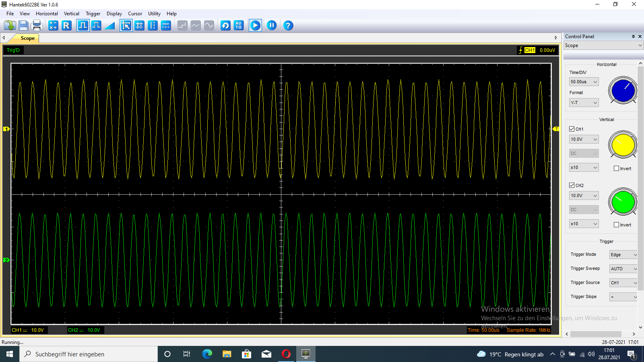
Task: Open the Cursor menu
Action: [135, 14]
